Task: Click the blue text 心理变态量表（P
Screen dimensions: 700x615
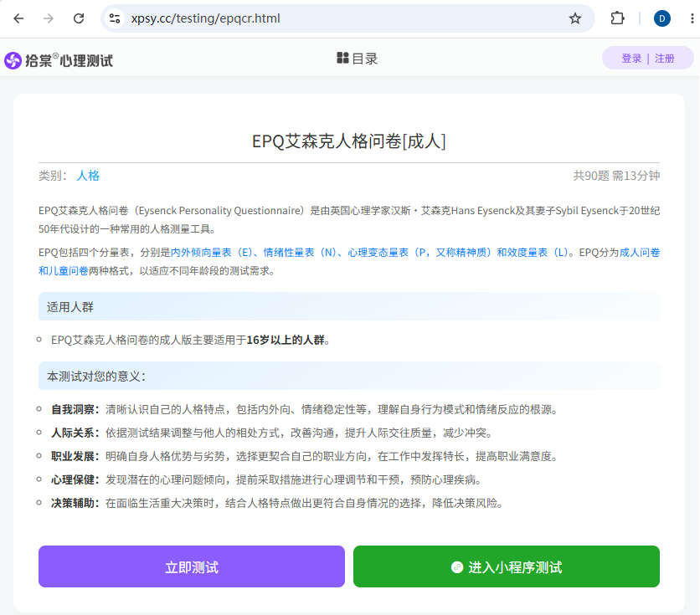Action: click(385, 253)
